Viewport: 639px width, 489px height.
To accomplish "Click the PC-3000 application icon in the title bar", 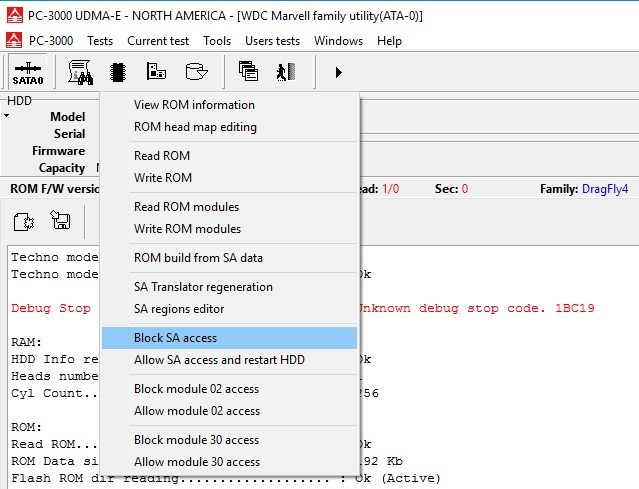I will pyautogui.click(x=15, y=15).
